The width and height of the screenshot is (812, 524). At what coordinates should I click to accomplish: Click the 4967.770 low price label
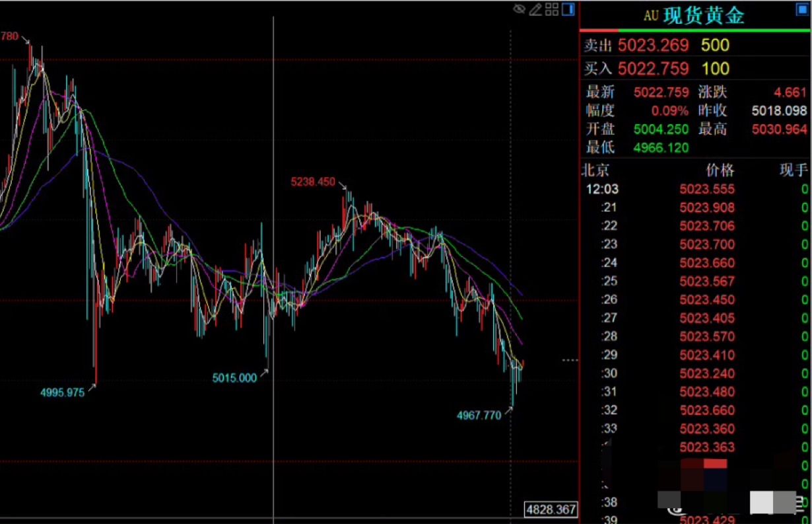tap(479, 416)
